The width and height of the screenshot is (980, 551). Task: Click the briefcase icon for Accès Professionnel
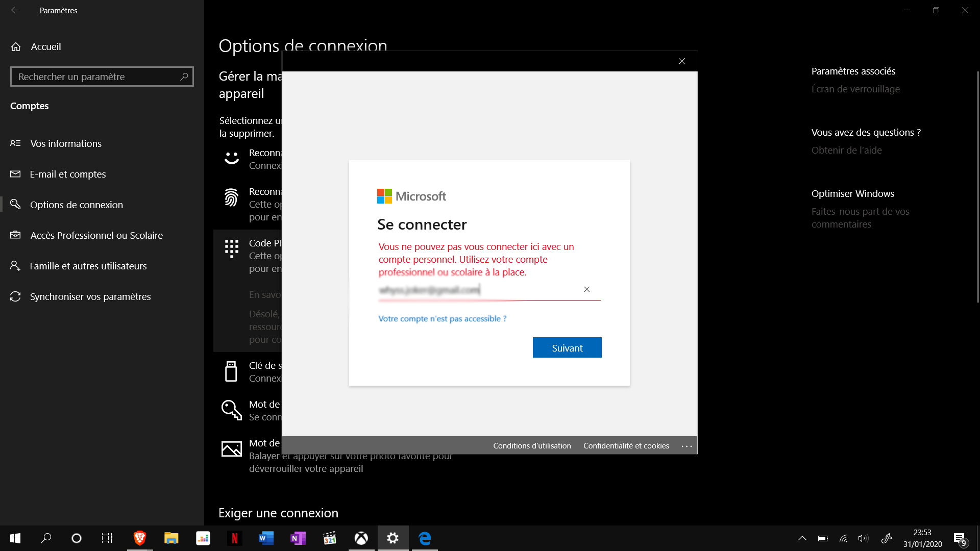click(15, 235)
